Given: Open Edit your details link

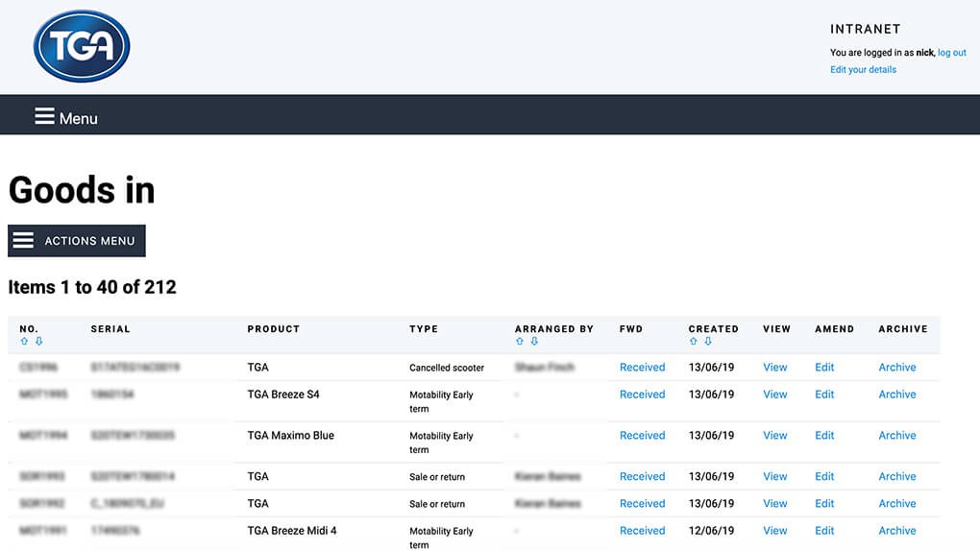Looking at the screenshot, I should click(863, 69).
